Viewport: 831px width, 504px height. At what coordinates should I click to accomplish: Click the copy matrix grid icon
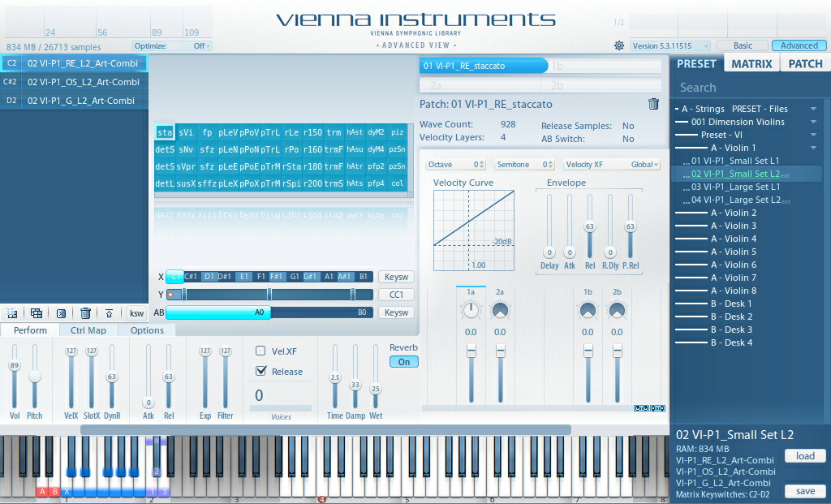36,313
